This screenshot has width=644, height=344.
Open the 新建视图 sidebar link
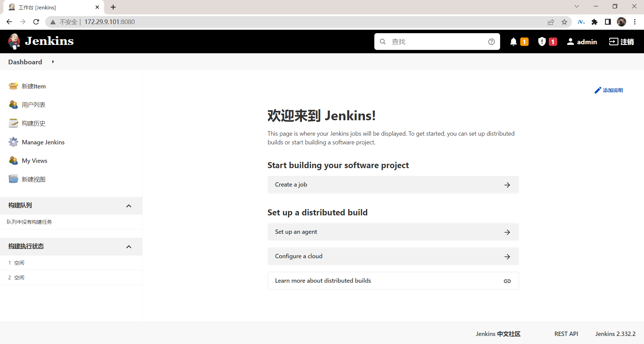(x=34, y=179)
